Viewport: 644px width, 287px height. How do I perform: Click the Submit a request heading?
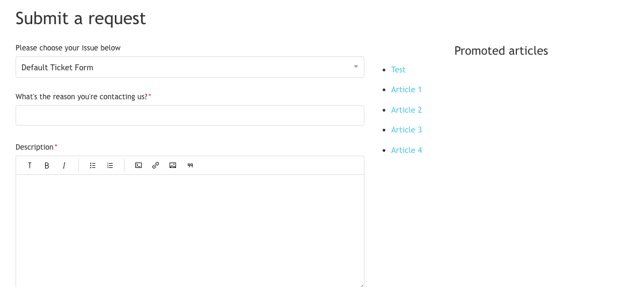point(80,18)
